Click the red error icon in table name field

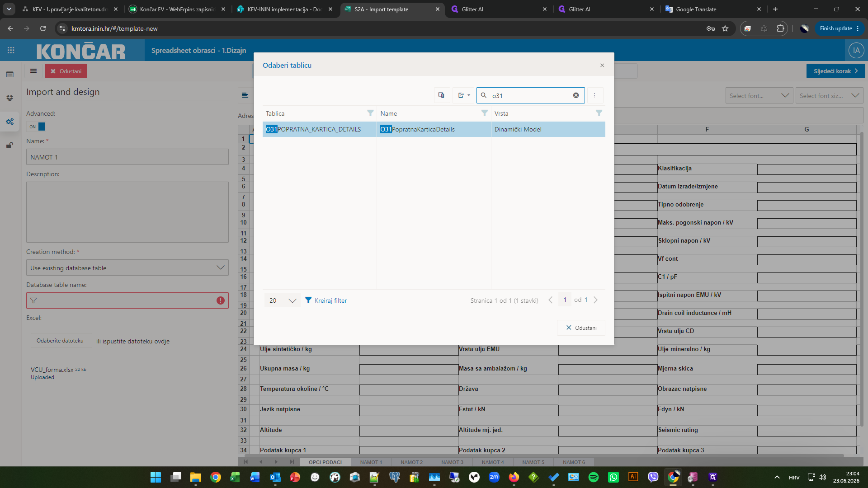click(221, 300)
